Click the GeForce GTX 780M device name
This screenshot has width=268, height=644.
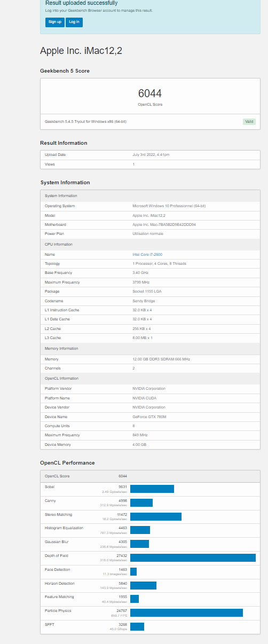149,417
